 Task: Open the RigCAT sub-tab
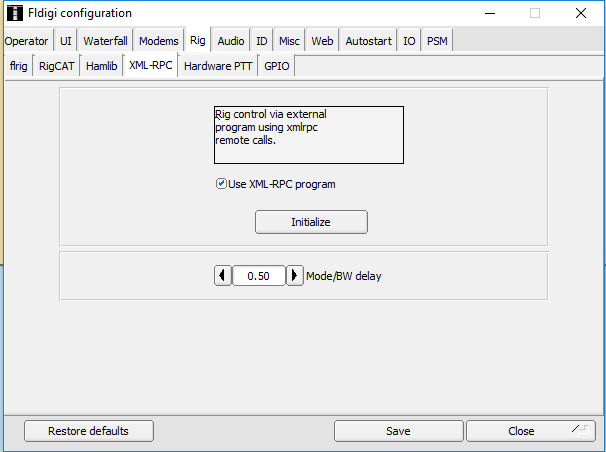coord(56,66)
